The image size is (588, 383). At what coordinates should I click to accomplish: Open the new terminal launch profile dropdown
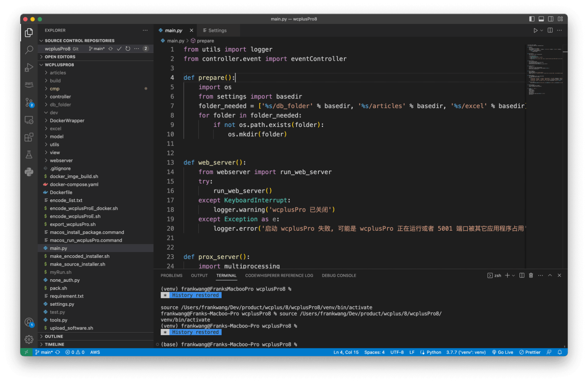(513, 276)
